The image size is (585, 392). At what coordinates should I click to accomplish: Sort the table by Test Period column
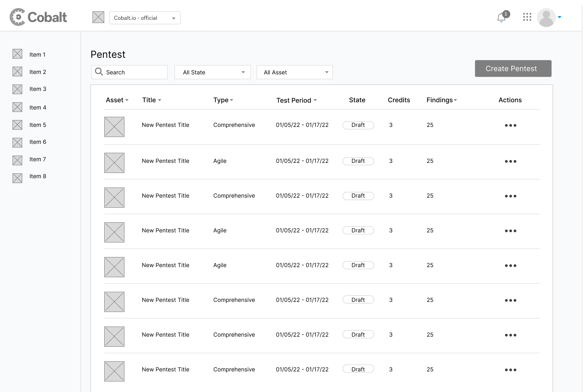297,100
